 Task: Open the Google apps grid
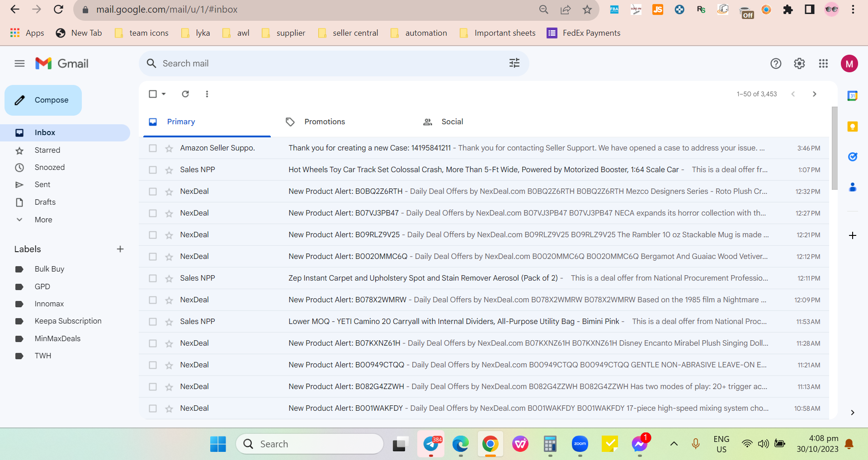[x=823, y=64]
